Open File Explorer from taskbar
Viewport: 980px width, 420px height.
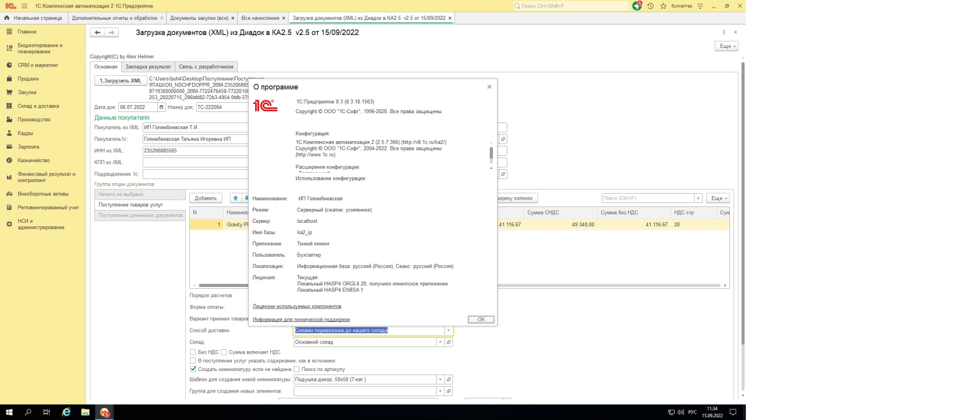pos(85,412)
